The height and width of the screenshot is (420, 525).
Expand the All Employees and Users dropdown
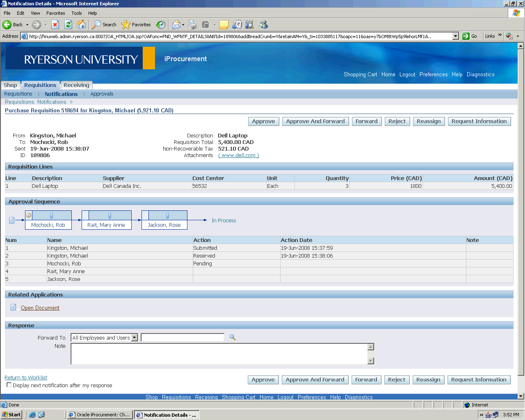134,338
